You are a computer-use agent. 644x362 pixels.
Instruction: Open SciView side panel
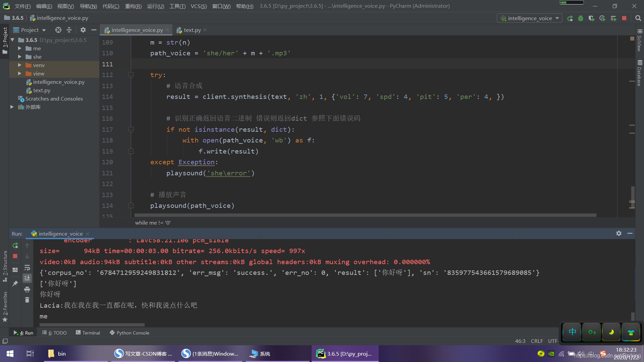pos(639,40)
